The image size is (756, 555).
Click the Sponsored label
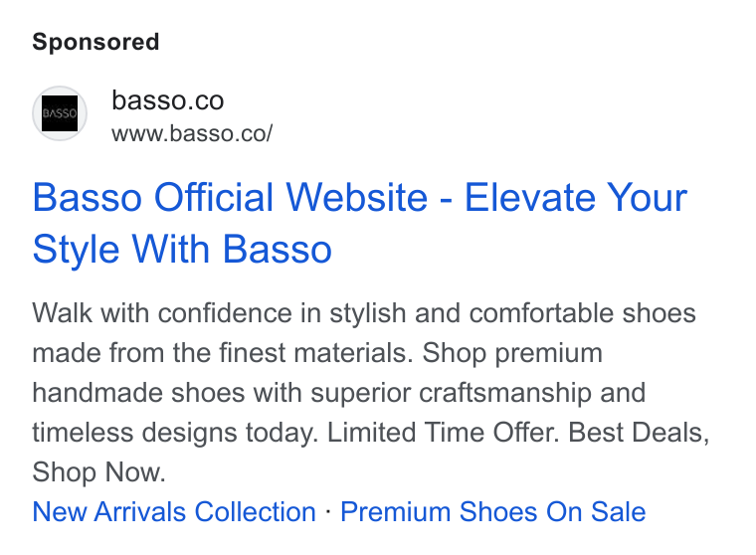[95, 42]
